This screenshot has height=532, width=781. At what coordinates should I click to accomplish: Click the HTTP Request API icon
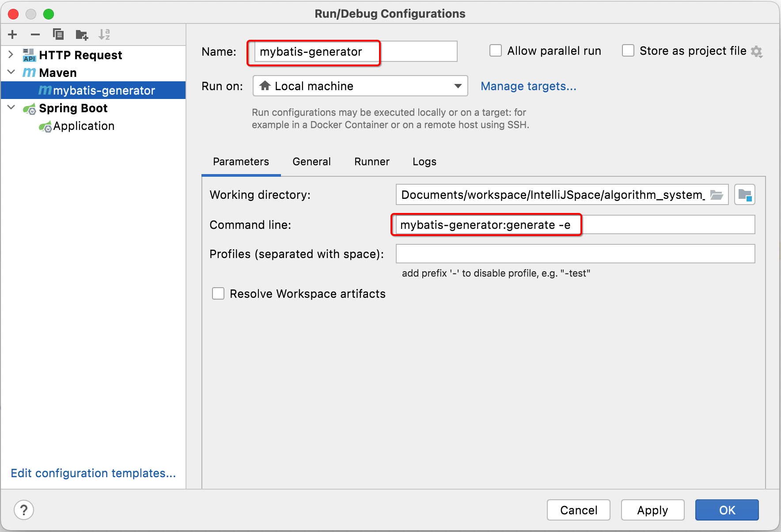pyautogui.click(x=29, y=55)
